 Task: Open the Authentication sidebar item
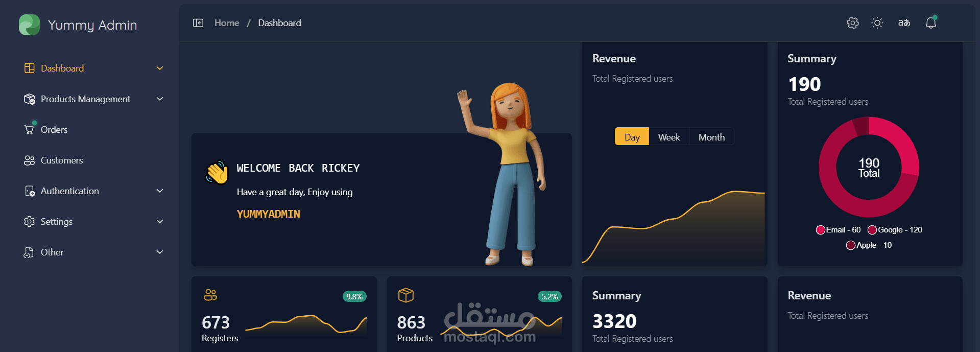[94, 191]
